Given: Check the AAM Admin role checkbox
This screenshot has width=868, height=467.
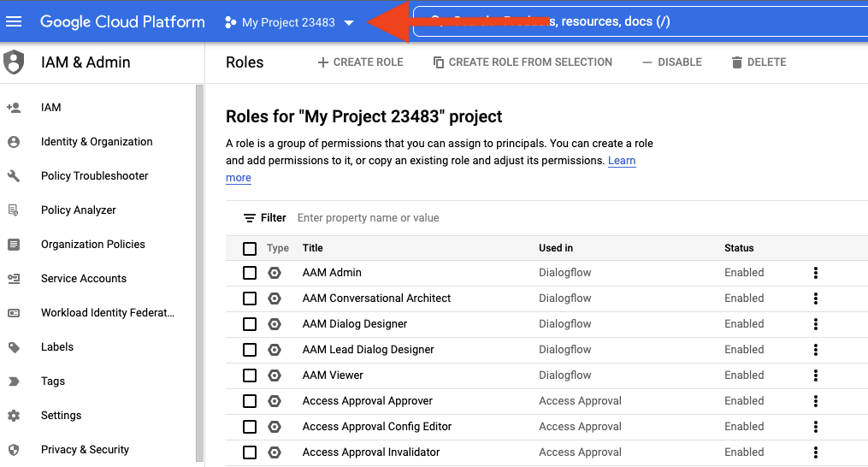Looking at the screenshot, I should [x=250, y=273].
